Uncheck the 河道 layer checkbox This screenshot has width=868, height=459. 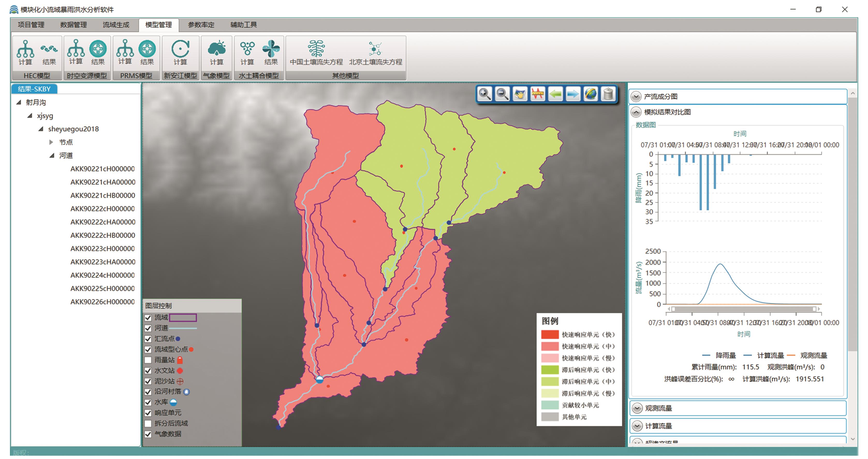click(x=148, y=328)
